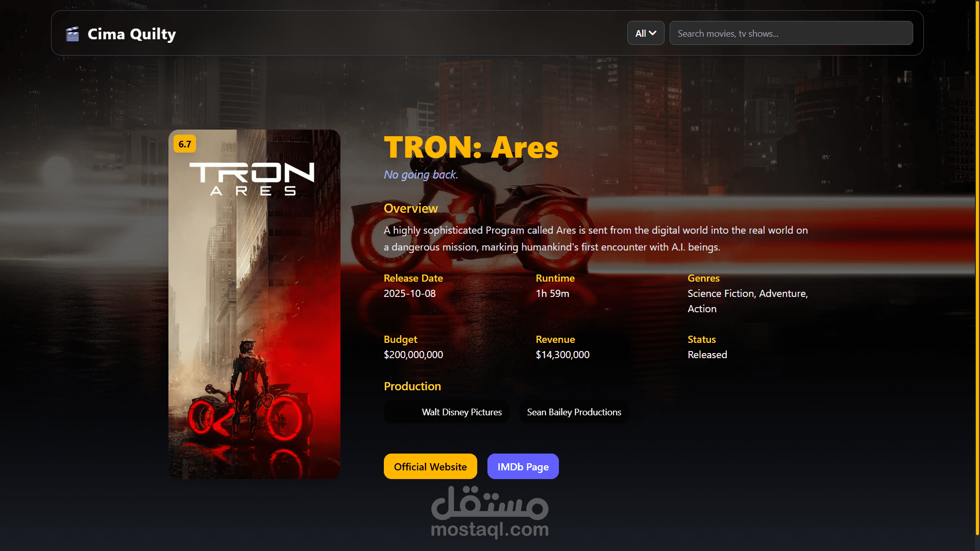Click the page's vertical scrollbar
The height and width of the screenshot is (551, 980).
(977, 268)
